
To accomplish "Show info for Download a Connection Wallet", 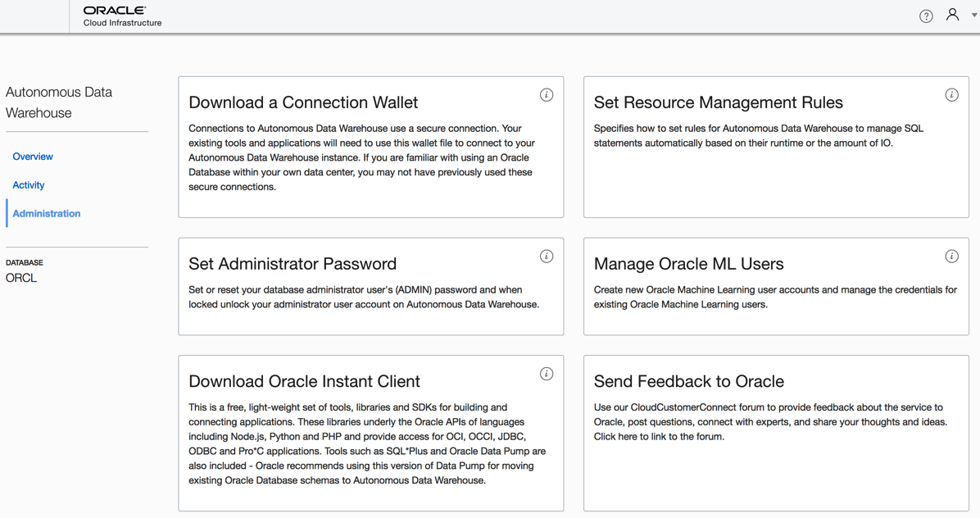I will [547, 95].
